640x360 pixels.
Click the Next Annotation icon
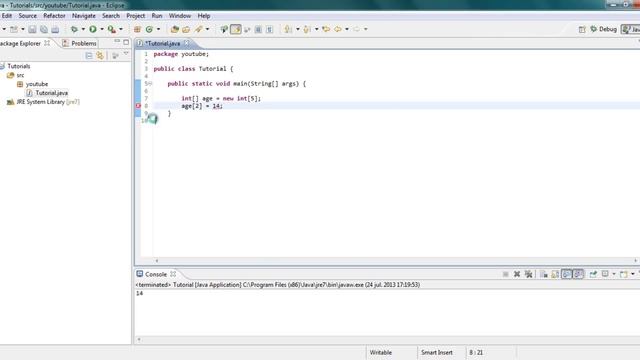click(x=288, y=29)
